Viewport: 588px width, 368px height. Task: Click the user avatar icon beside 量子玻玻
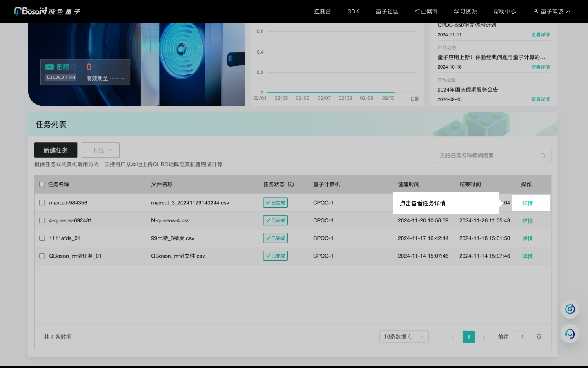coord(536,11)
